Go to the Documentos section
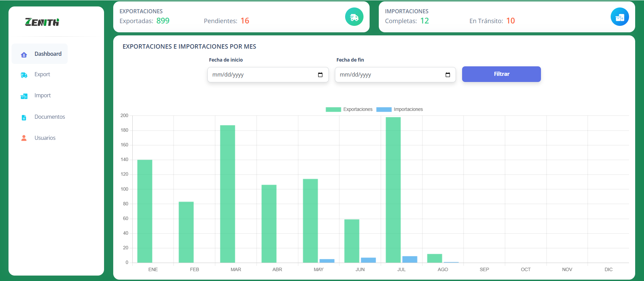Screen dimensions: 644x281 [x=50, y=117]
